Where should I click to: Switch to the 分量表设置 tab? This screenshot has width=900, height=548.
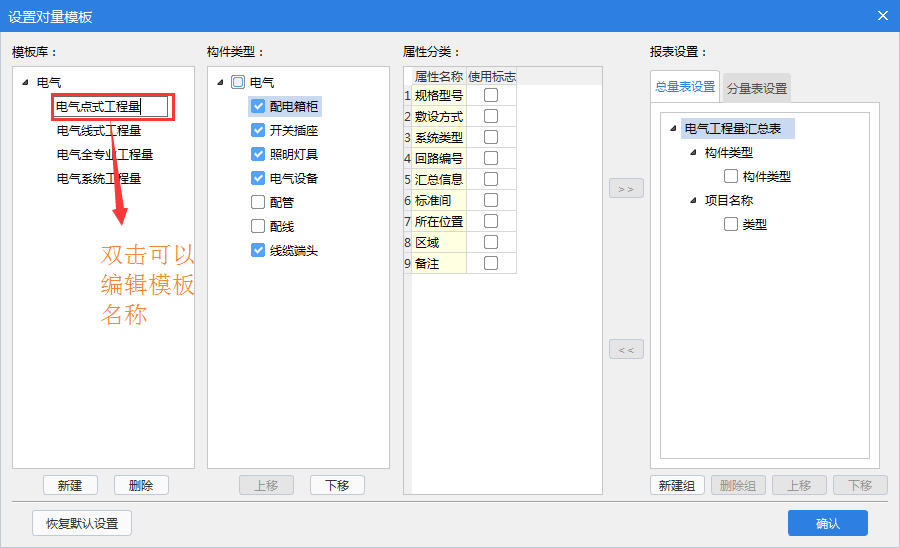tap(756, 88)
